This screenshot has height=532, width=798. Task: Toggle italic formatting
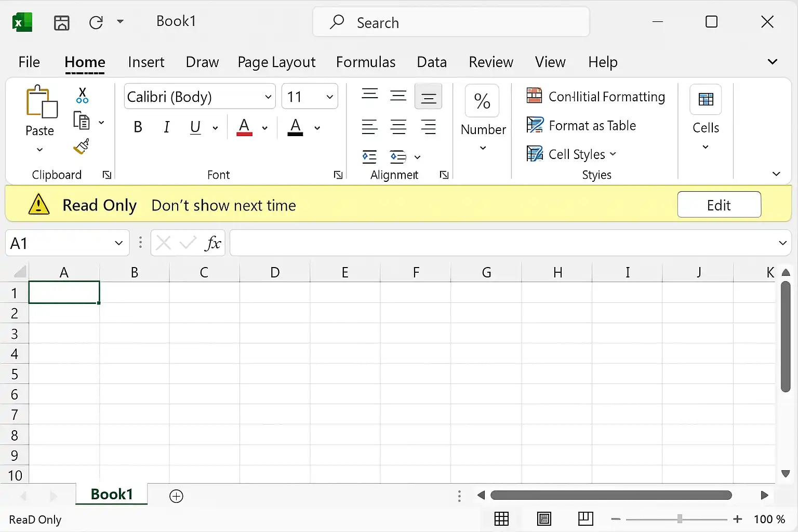166,127
